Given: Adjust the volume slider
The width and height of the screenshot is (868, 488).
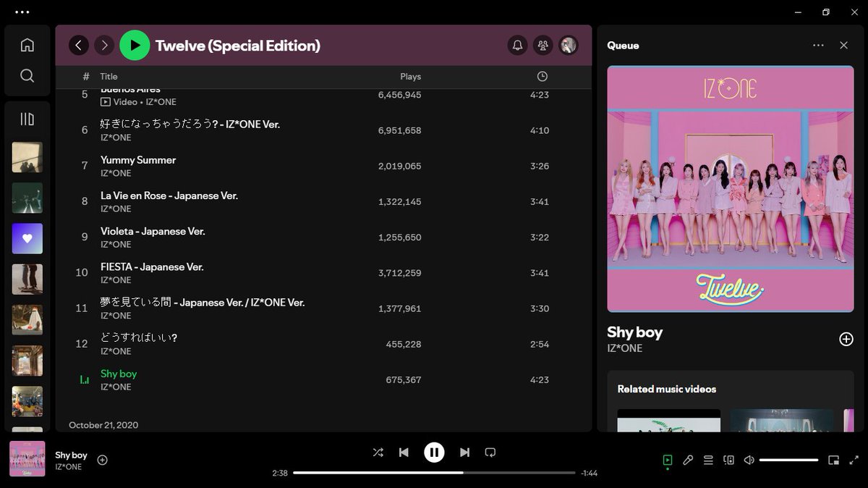Looking at the screenshot, I should [788, 460].
